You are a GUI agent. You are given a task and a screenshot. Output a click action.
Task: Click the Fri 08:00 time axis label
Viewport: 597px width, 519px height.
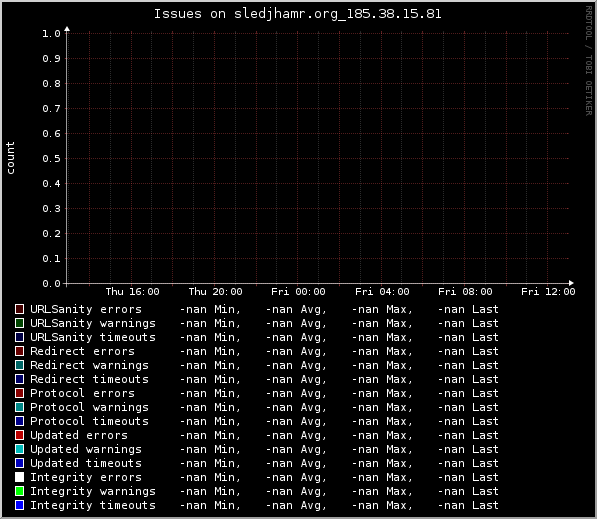point(465,292)
